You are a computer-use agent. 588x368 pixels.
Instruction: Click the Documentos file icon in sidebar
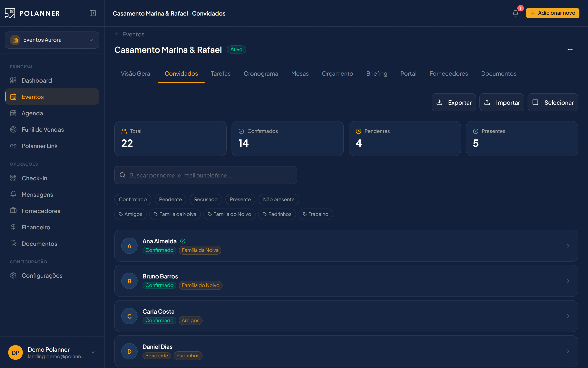13,243
